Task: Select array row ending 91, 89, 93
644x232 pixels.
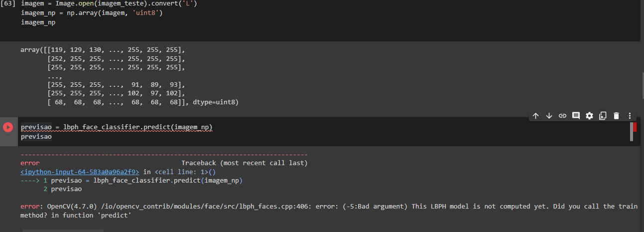Action: point(116,85)
